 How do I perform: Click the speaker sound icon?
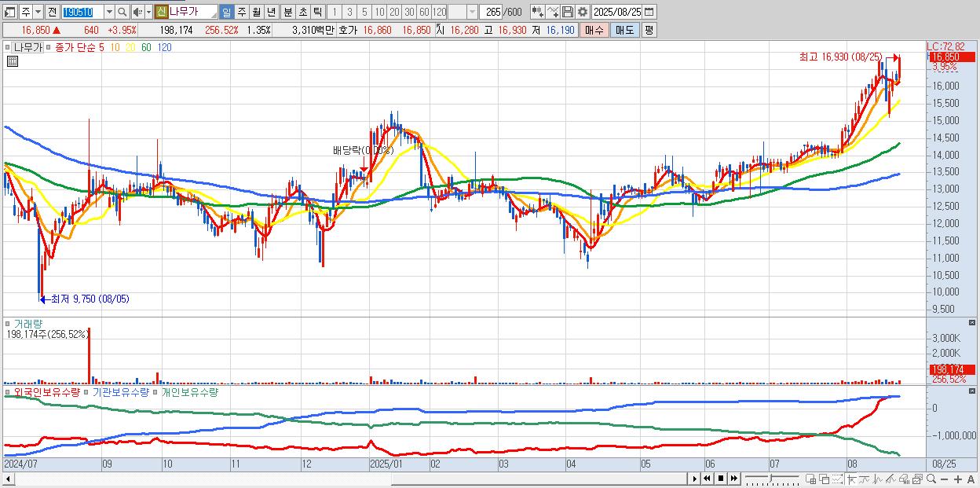point(137,12)
